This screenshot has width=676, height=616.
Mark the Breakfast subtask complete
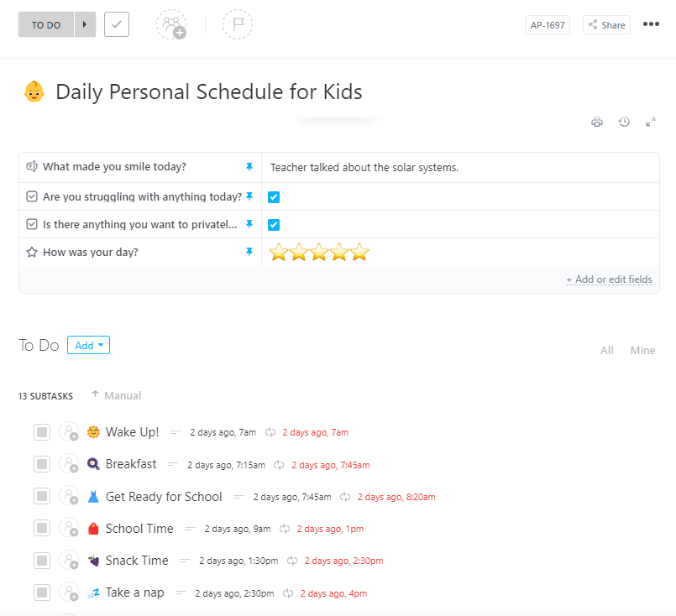click(42, 464)
